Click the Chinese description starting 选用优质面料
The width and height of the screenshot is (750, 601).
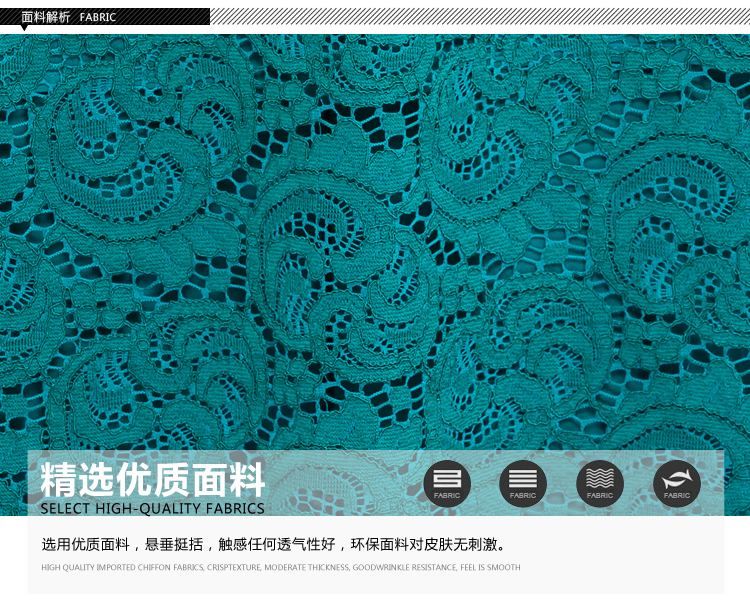click(274, 544)
